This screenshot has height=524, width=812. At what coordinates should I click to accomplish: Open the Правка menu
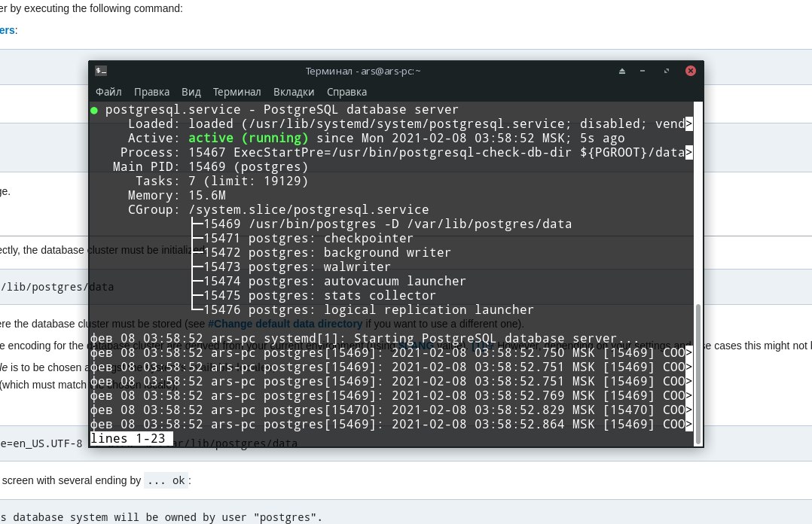[151, 92]
